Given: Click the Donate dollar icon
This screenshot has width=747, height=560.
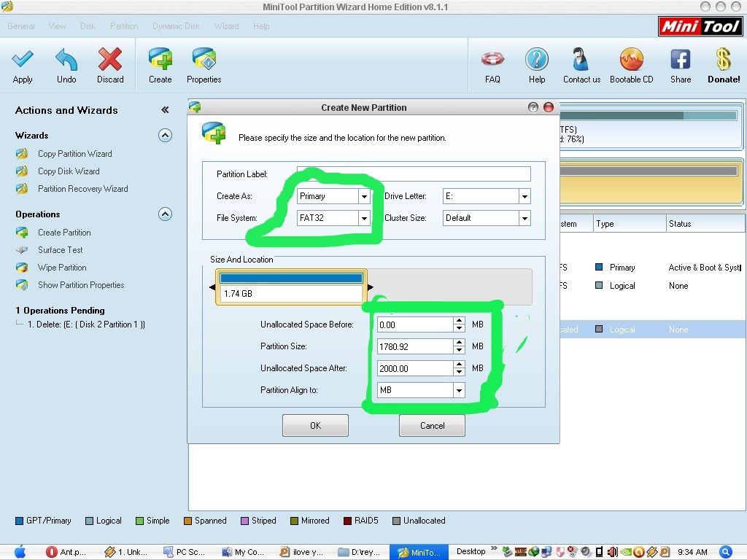Looking at the screenshot, I should [723, 61].
